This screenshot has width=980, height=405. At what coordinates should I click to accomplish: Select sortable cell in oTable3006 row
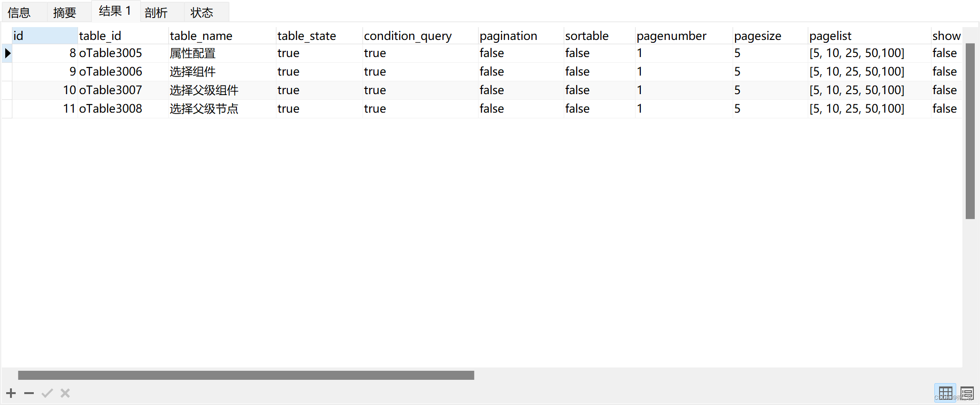[599, 71]
